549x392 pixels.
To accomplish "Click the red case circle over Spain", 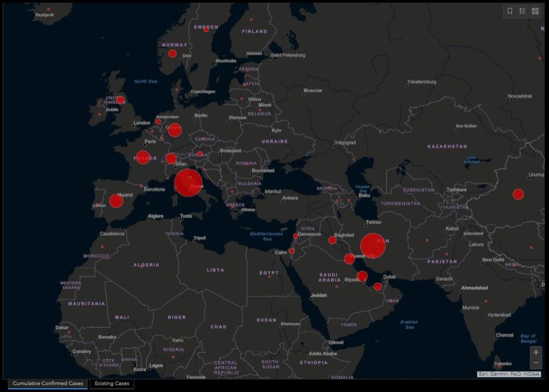I will 116,201.
